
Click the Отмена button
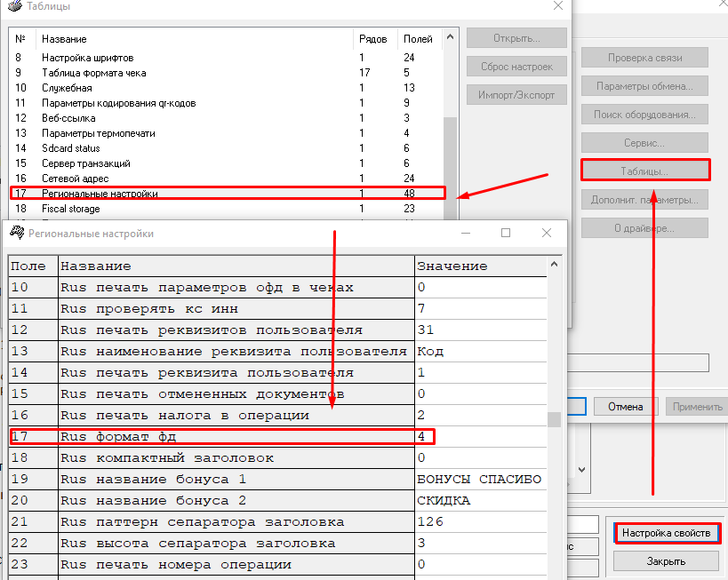point(625,407)
